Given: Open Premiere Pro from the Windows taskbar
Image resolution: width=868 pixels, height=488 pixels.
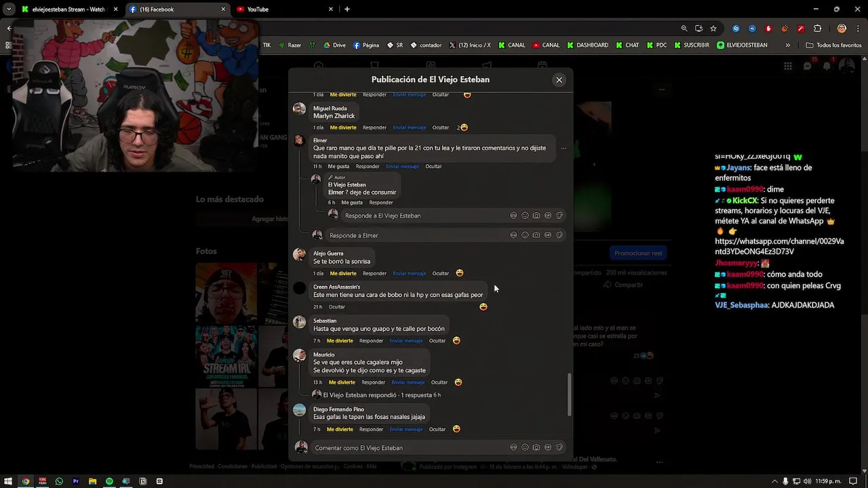Looking at the screenshot, I should 75,481.
